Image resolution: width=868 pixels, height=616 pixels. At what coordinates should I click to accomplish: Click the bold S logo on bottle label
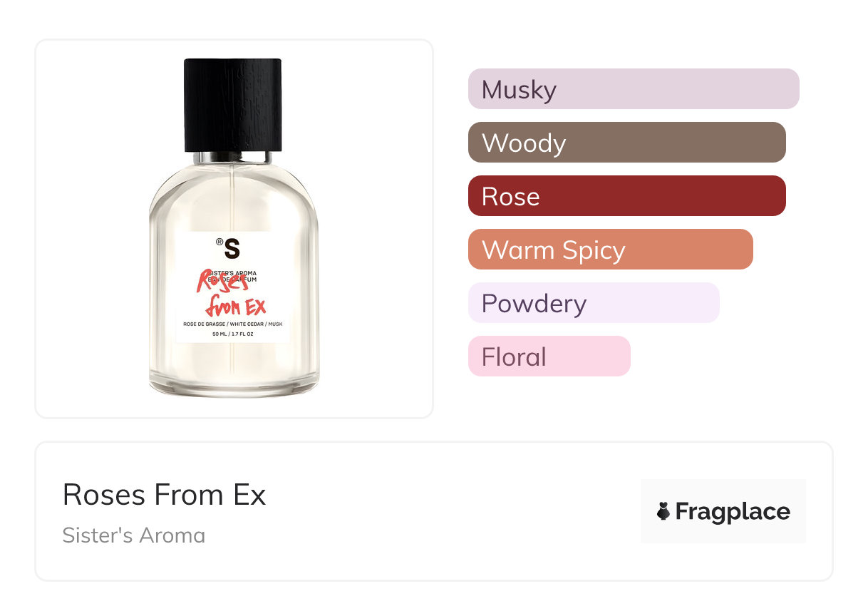(x=232, y=249)
